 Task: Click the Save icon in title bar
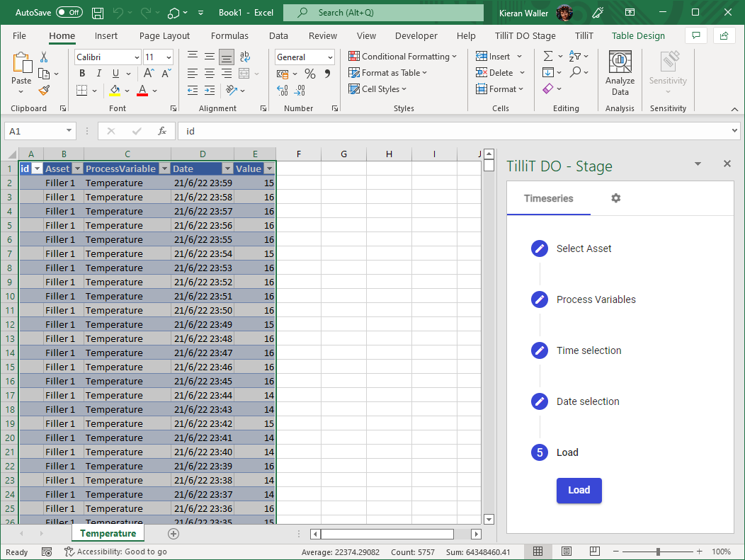(98, 13)
